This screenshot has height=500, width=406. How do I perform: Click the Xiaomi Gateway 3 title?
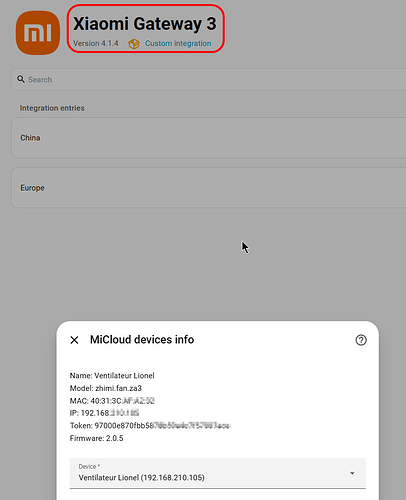click(145, 24)
